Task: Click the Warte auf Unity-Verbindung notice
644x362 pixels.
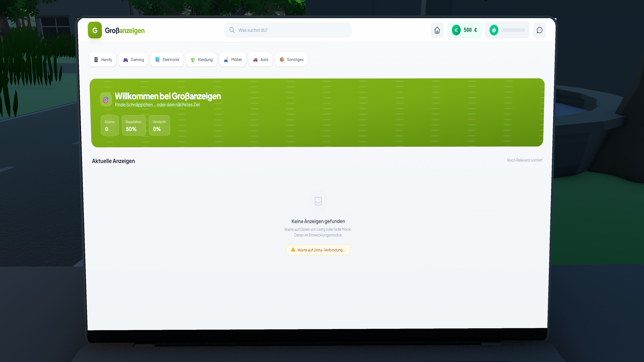Action: (x=318, y=250)
